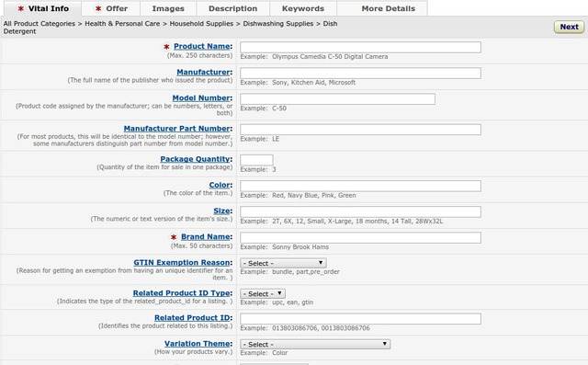The width and height of the screenshot is (588, 365).
Task: Focus the Model Number input field
Action: [337, 99]
